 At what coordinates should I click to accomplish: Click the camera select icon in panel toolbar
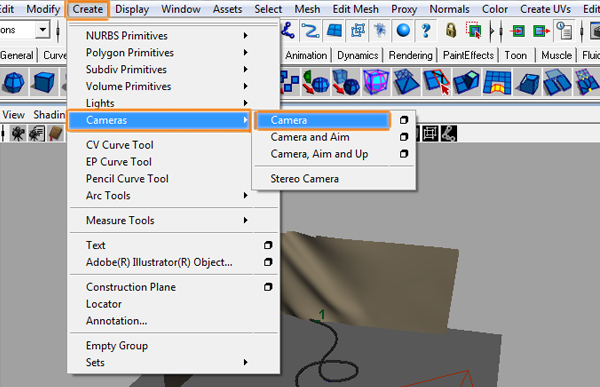[x=17, y=134]
